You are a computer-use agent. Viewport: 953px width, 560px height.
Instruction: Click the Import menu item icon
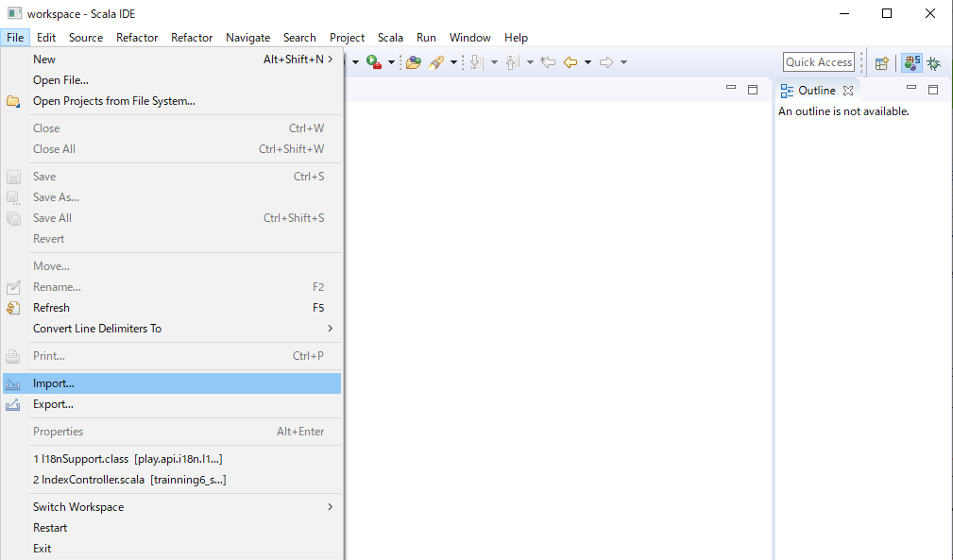pyautogui.click(x=13, y=383)
